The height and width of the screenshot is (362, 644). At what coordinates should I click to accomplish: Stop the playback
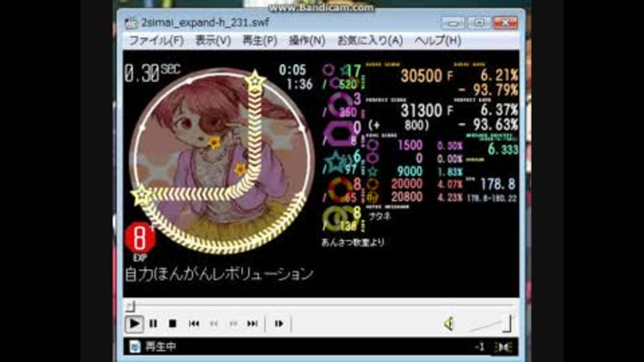(172, 324)
